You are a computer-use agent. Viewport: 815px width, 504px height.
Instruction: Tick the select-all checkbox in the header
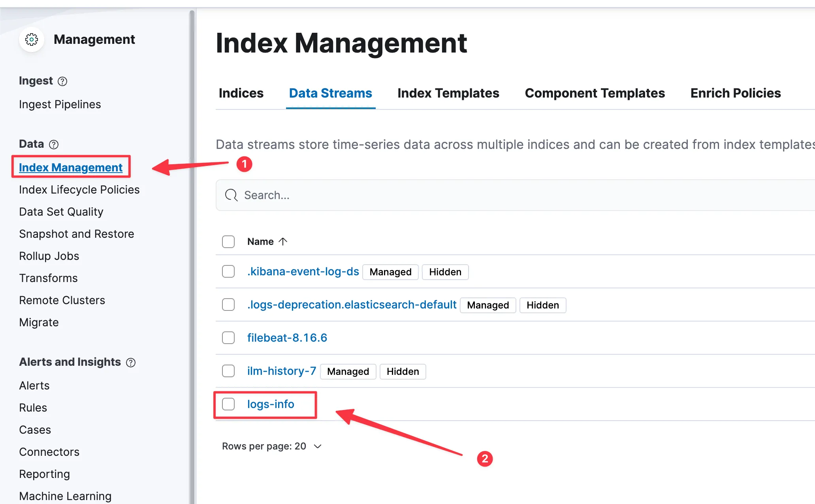pos(228,242)
